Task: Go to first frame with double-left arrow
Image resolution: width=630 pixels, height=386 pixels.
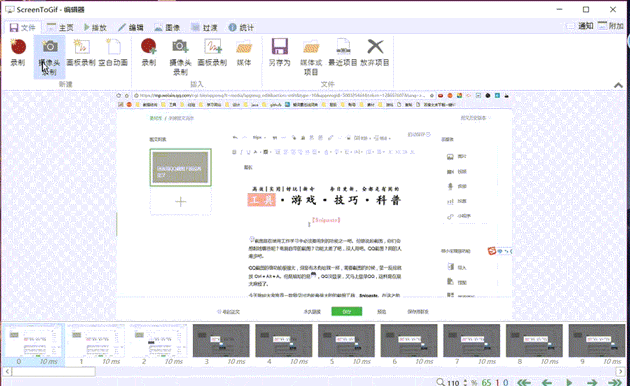Action: (524, 382)
